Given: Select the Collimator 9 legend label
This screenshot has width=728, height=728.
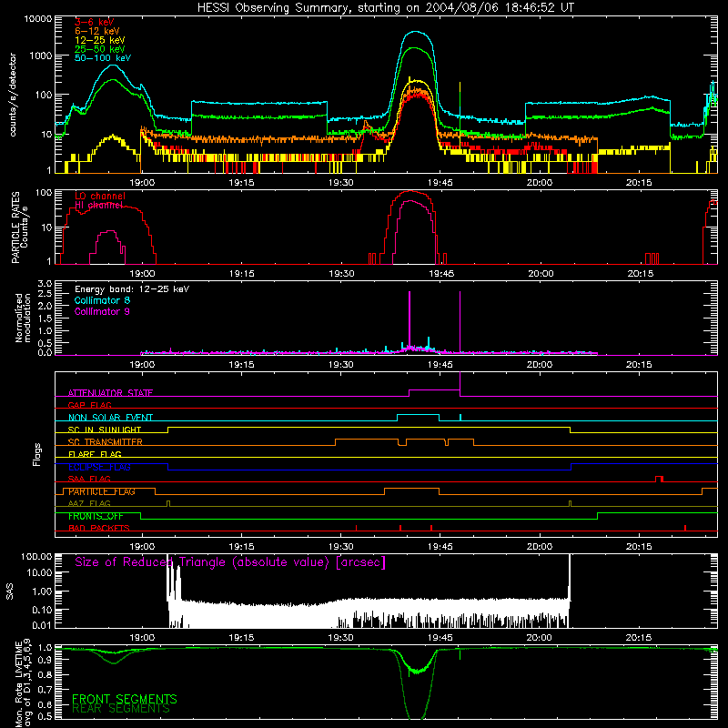Looking at the screenshot, I should pos(102,311).
